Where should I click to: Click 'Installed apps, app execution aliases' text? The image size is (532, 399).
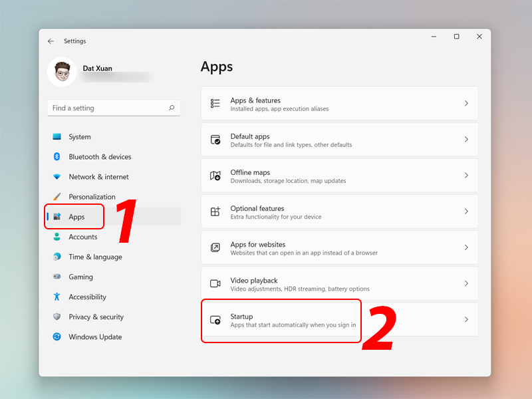(279, 109)
